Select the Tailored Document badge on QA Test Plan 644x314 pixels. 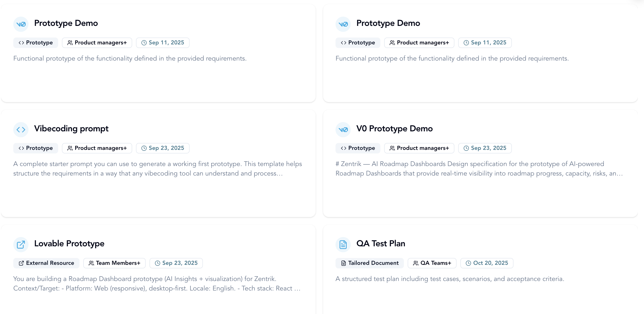tap(369, 263)
